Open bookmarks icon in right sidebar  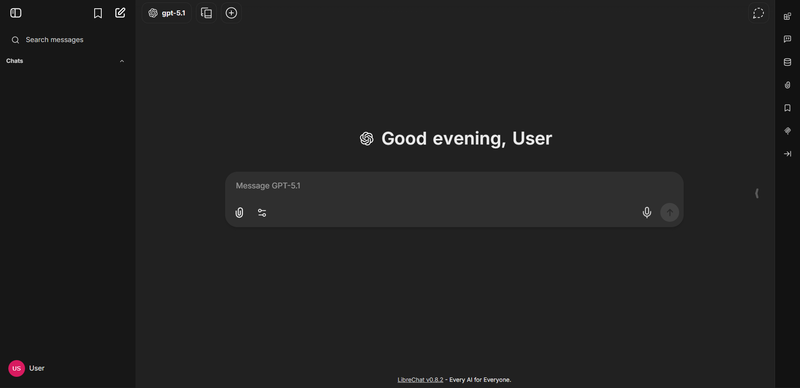[787, 108]
